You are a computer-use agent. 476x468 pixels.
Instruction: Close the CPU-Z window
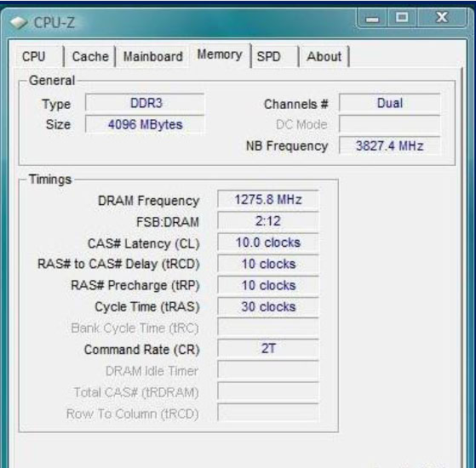point(442,18)
